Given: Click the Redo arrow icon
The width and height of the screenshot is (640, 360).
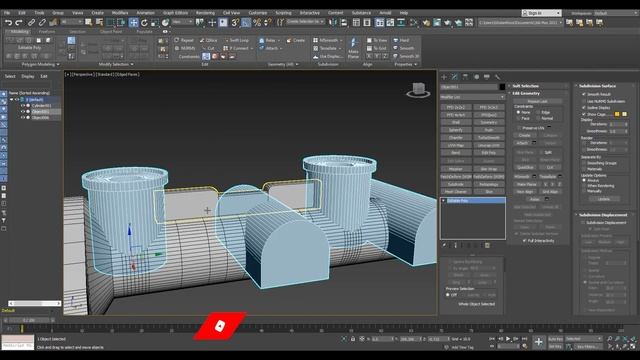Looking at the screenshot, I should 19,23.
